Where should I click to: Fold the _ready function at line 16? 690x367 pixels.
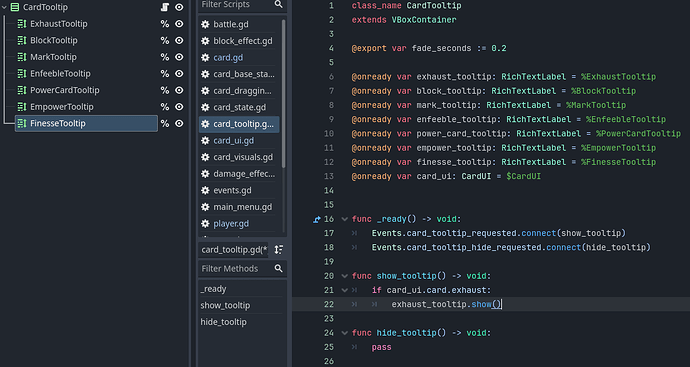(x=345, y=219)
